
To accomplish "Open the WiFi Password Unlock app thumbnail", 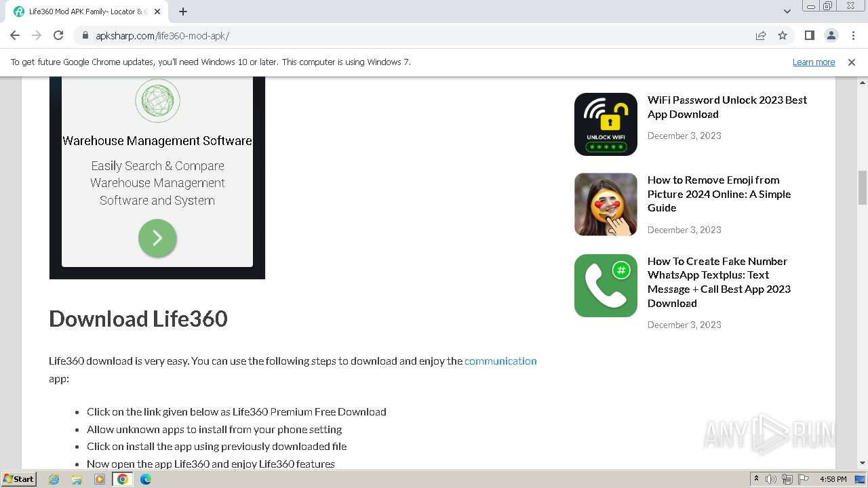I will coord(606,124).
